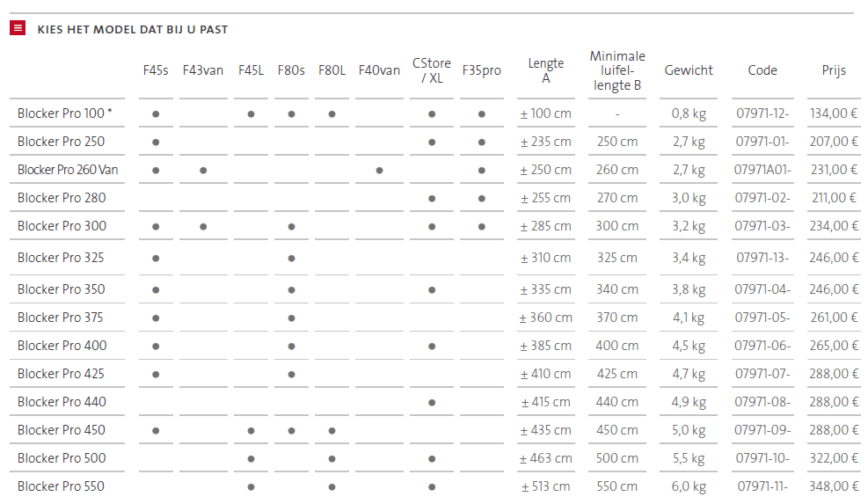Click the F43van dot in Blocker Pro 300 row

point(203,226)
